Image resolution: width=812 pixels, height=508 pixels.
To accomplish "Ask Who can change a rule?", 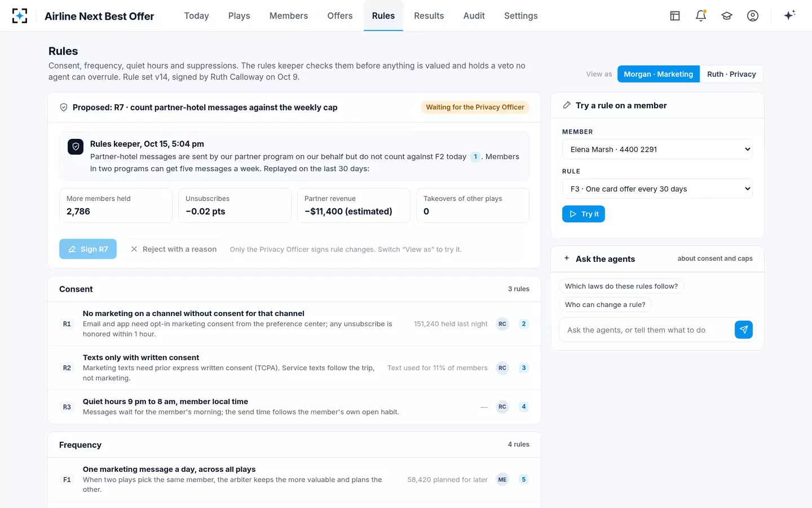I will coord(605,304).
